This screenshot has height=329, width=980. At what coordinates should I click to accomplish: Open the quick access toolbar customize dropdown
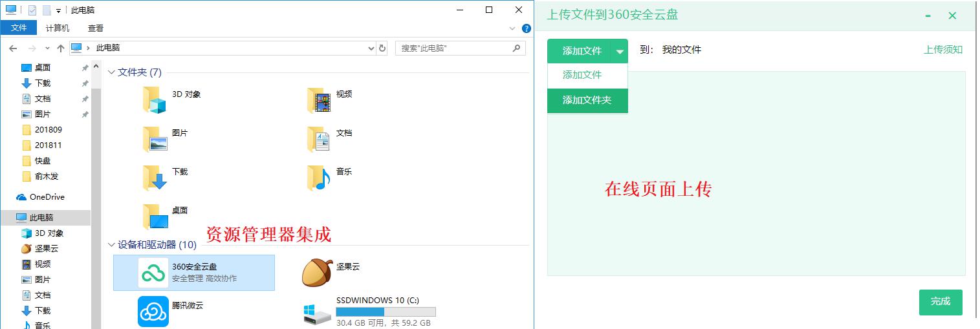point(58,11)
